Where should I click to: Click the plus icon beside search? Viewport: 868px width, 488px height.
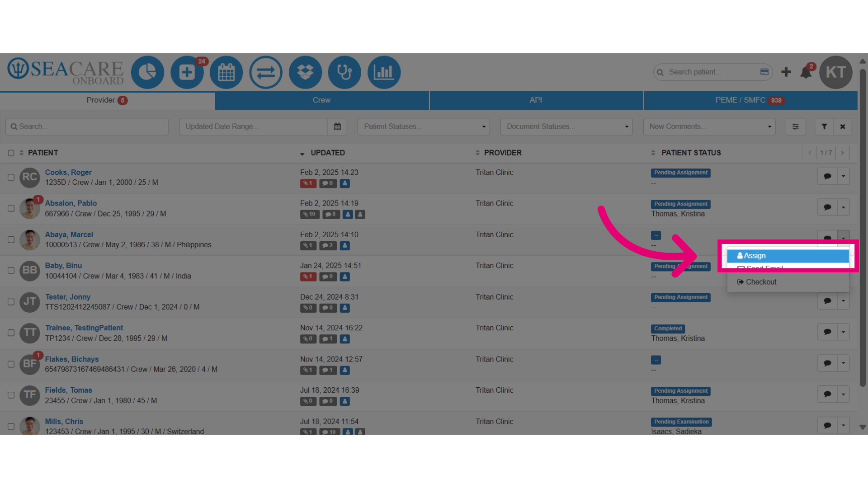[786, 72]
